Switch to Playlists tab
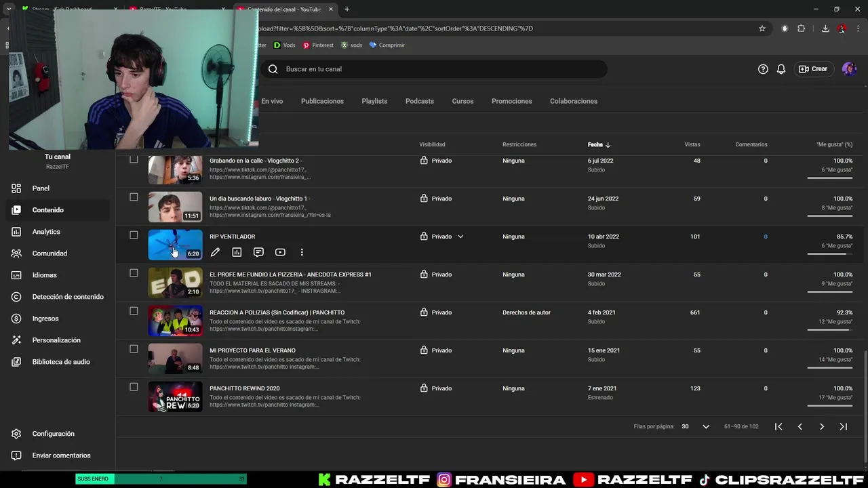Image resolution: width=868 pixels, height=488 pixels. point(374,101)
